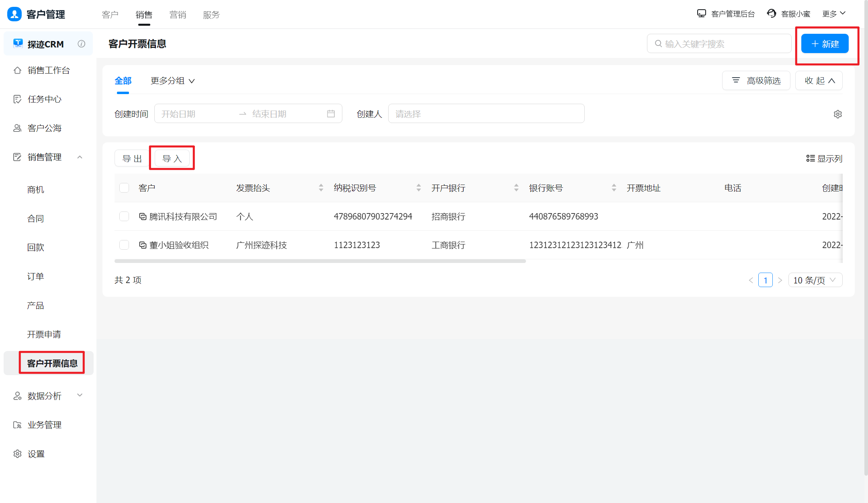Toggle select-all checkbox in table header

point(124,188)
